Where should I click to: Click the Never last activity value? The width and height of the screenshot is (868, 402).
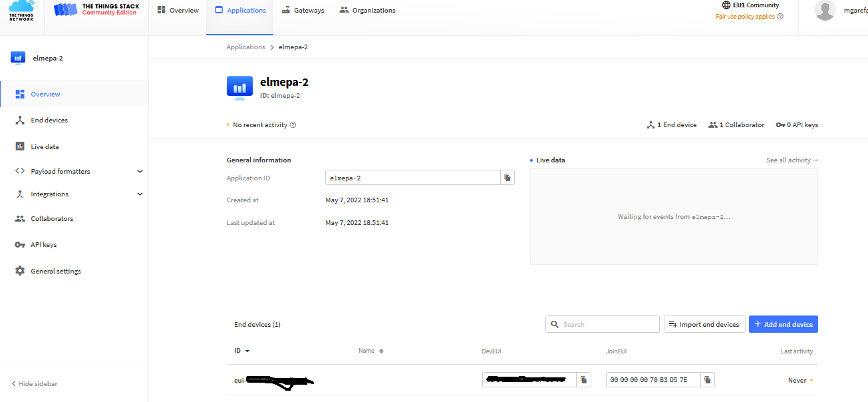[797, 381]
